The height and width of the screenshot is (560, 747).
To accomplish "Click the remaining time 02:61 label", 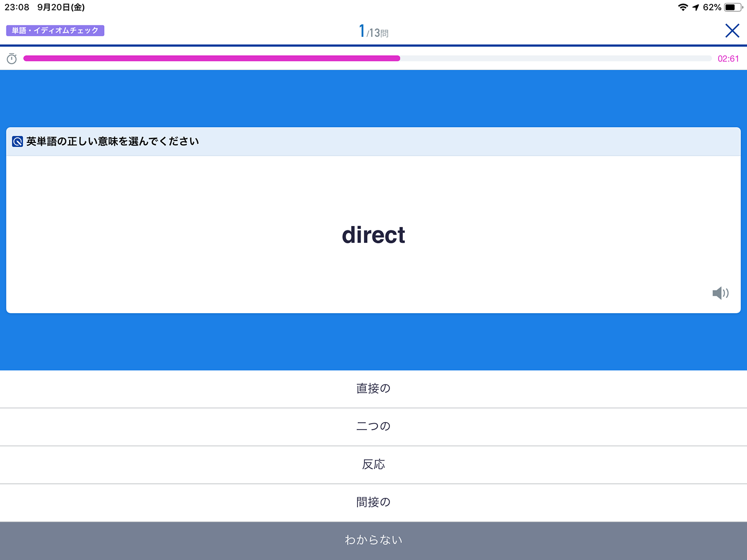I will coord(728,59).
